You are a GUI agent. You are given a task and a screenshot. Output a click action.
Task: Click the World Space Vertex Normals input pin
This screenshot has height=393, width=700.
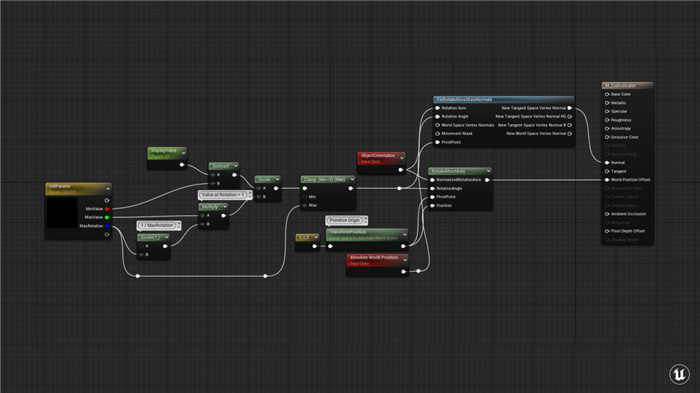point(438,125)
